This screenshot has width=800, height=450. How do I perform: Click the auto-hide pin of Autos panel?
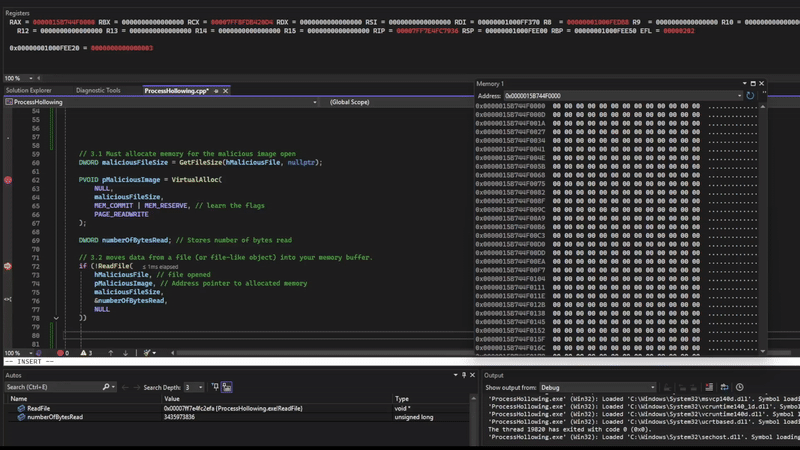point(464,375)
